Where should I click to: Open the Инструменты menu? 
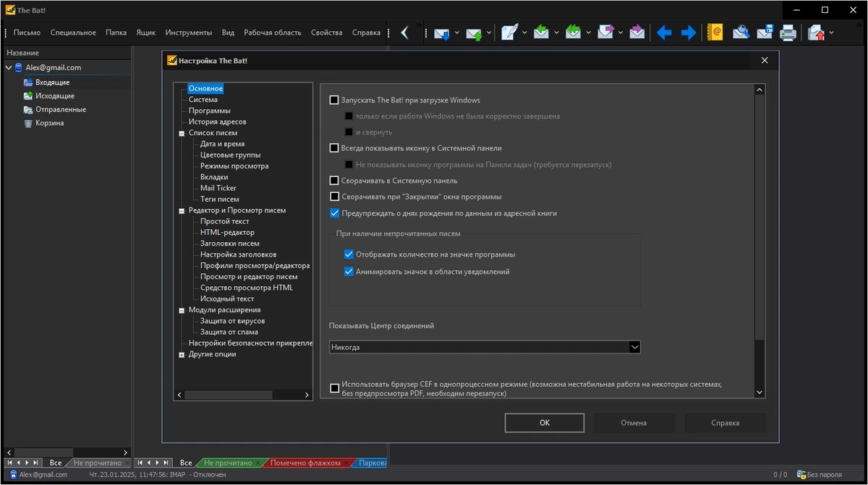coord(189,33)
